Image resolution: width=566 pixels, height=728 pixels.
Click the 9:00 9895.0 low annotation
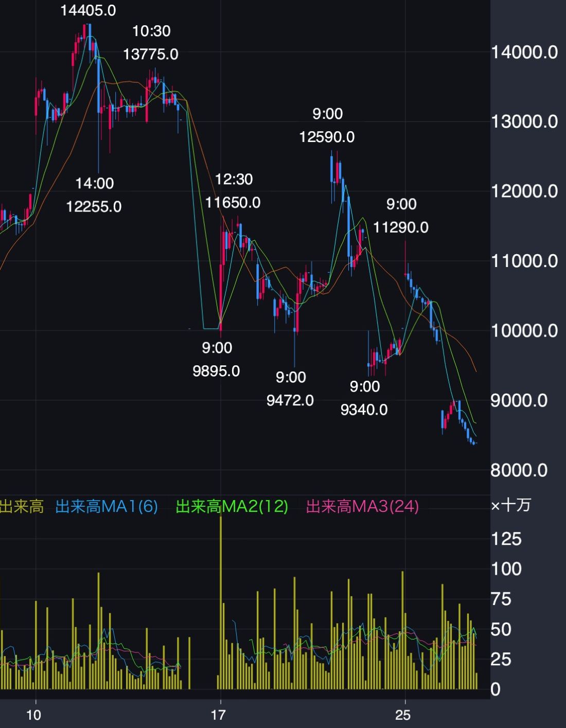[217, 359]
